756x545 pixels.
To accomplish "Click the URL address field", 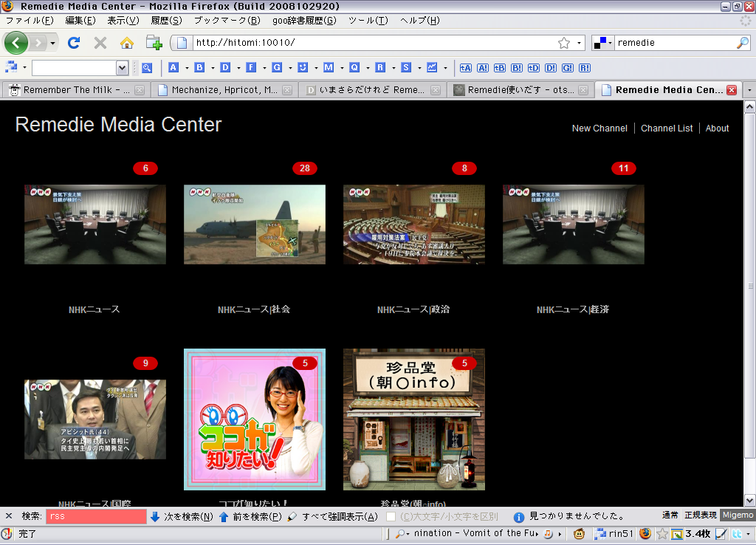I will [x=374, y=43].
